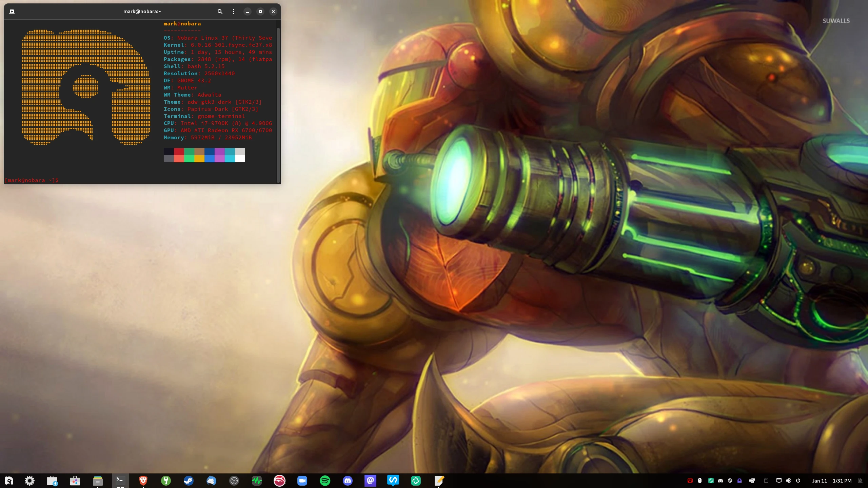Launch Element from the taskbar dock
The height and width of the screenshot is (488, 868).
(416, 481)
